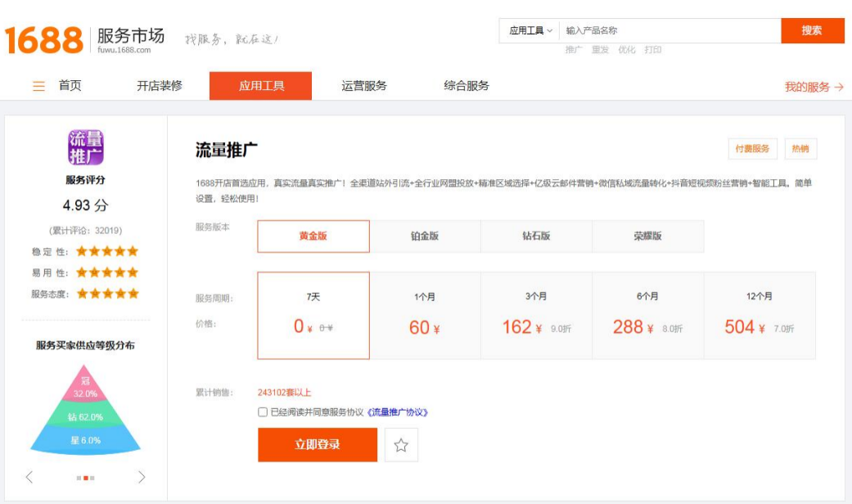Go to the 首页 nav tab

(70, 85)
